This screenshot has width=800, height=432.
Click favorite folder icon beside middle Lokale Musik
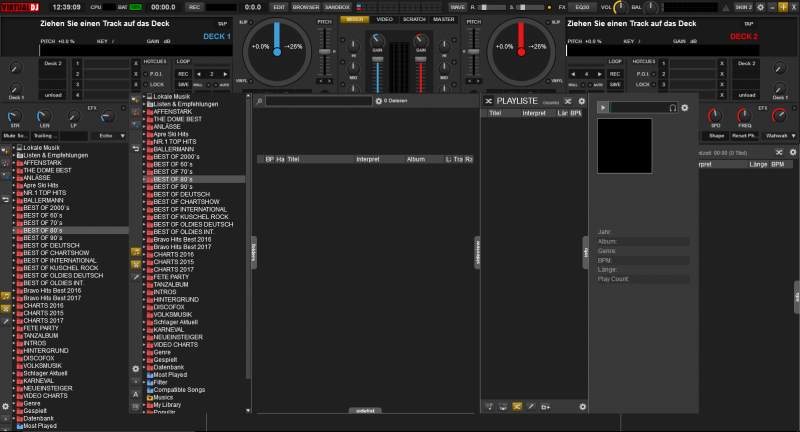pos(135,99)
